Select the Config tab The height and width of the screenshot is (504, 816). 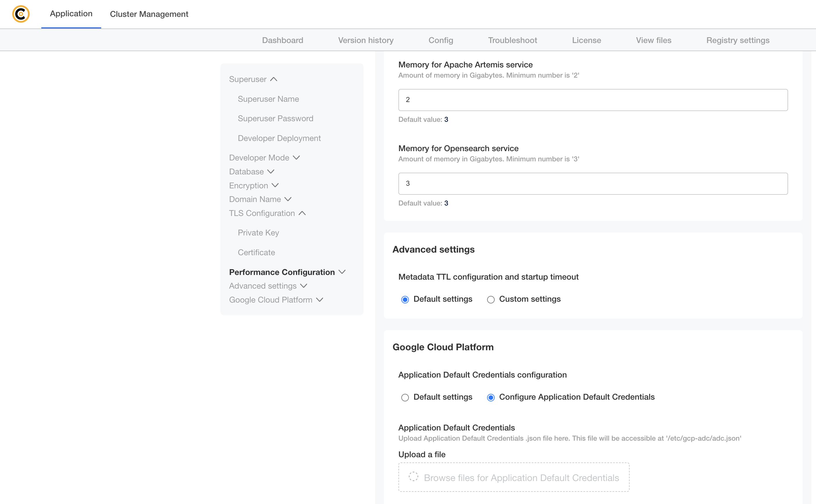point(441,40)
